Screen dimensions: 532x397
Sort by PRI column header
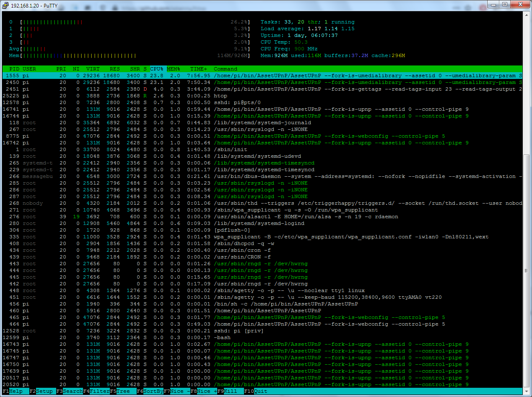click(x=61, y=69)
